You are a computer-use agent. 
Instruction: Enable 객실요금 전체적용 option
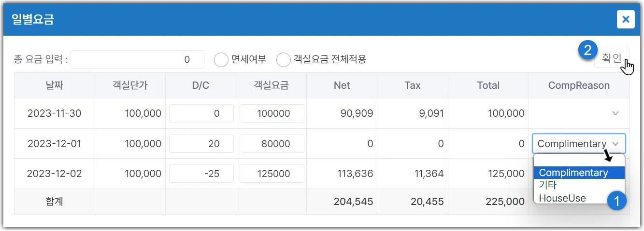pos(283,59)
